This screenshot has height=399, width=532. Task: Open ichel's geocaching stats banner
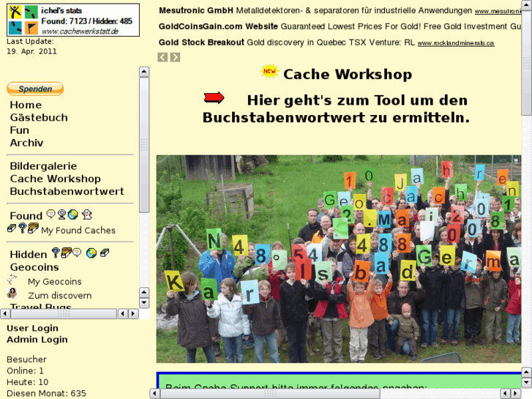pos(73,20)
